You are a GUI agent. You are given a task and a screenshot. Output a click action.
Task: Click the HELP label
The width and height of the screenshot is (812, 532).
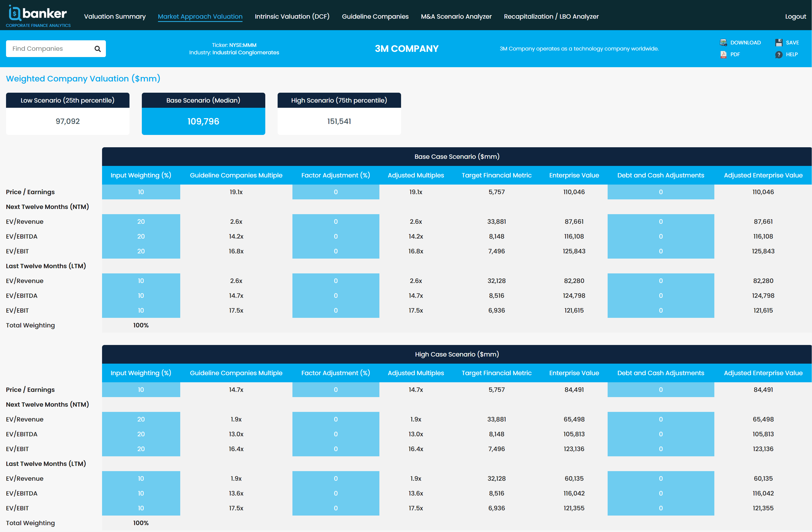[791, 55]
